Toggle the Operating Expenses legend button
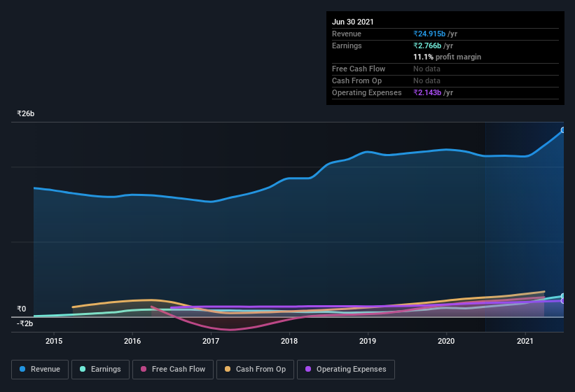 (x=346, y=370)
